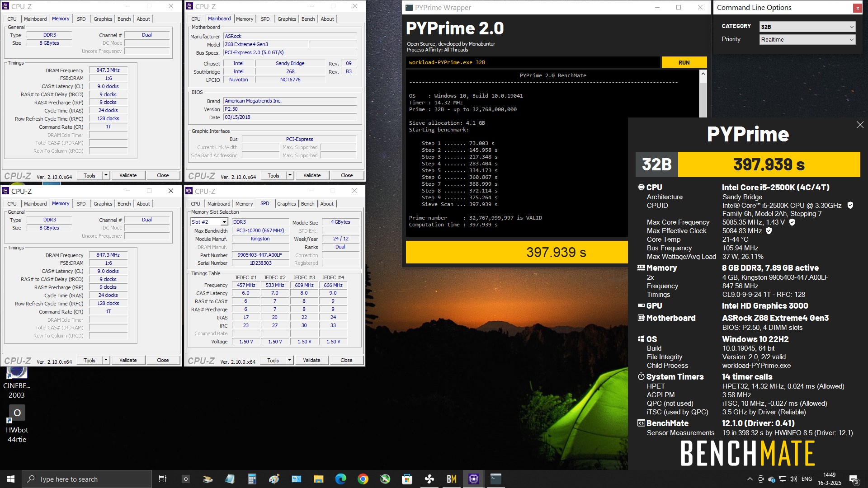Close the BenchMate PYPrime result panel
This screenshot has width=868, height=488.
[860, 125]
